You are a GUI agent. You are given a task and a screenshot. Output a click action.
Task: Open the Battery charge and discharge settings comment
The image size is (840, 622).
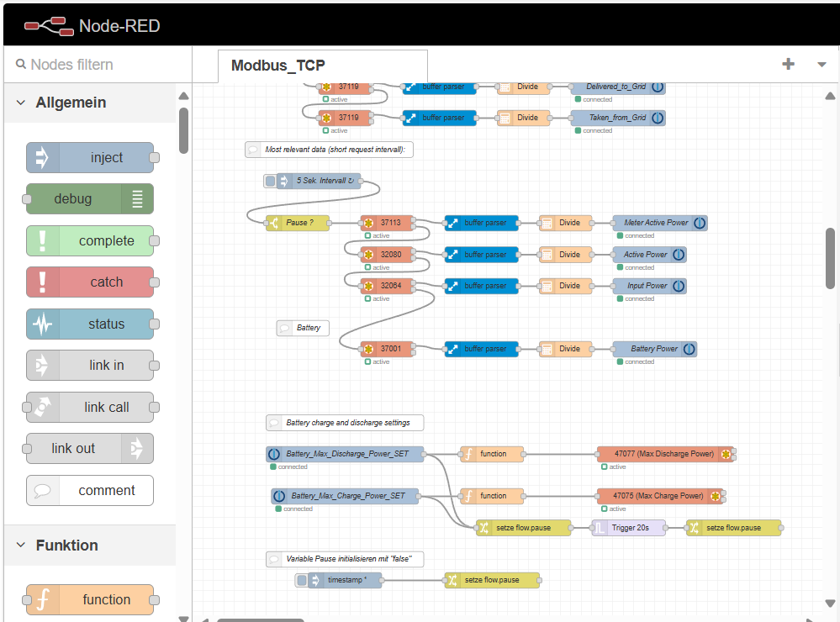345,423
